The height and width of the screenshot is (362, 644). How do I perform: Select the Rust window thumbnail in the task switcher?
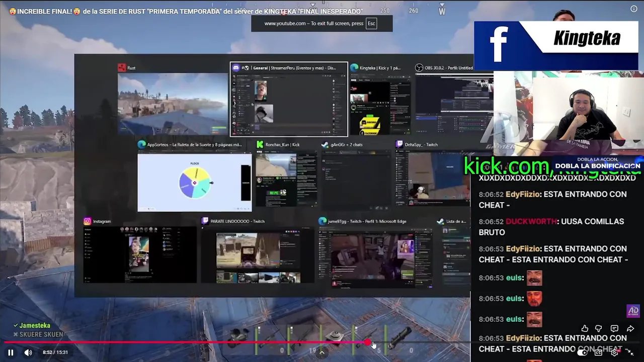click(x=173, y=104)
